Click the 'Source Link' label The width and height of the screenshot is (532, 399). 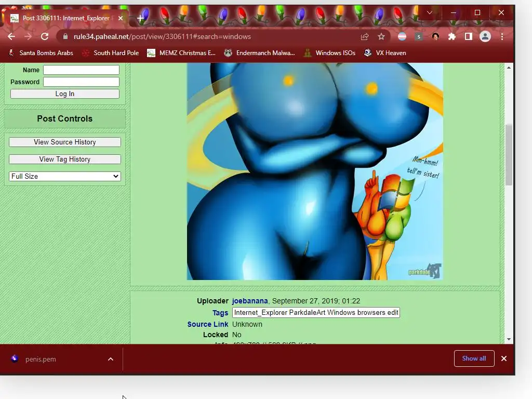point(208,324)
